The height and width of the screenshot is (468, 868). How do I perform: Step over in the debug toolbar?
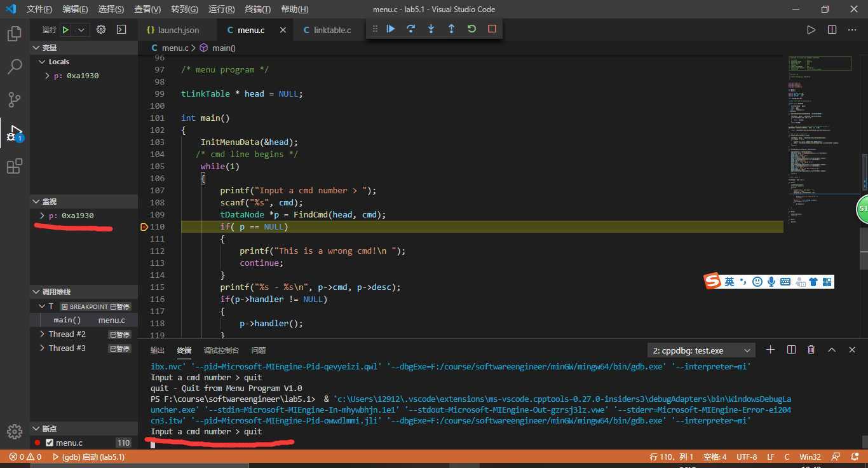click(411, 29)
